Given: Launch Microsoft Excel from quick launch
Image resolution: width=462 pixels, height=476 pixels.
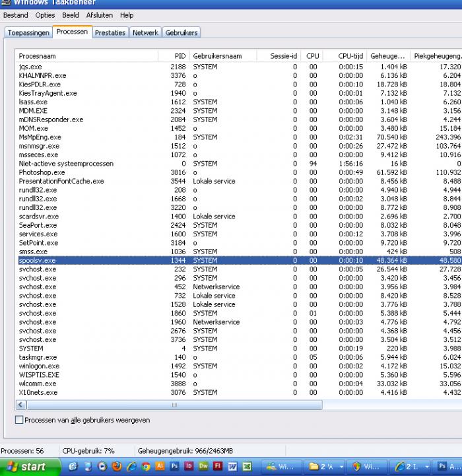Looking at the screenshot, I should point(247,466).
